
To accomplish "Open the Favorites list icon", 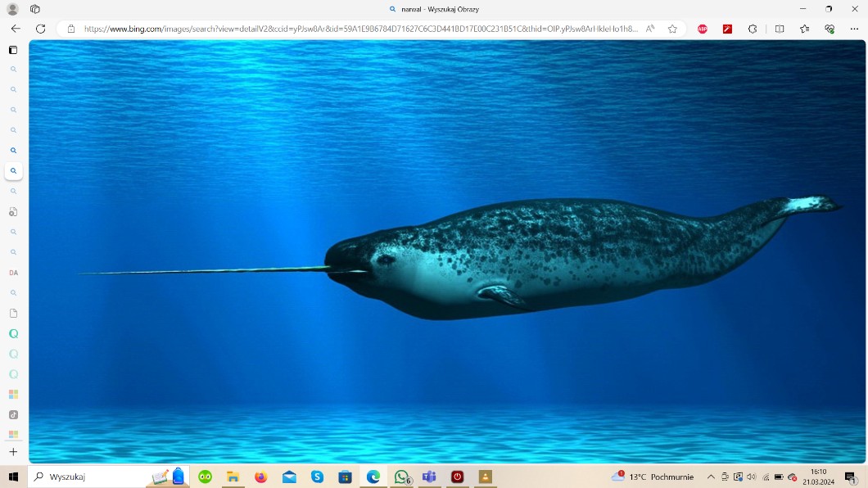I will click(x=805, y=29).
